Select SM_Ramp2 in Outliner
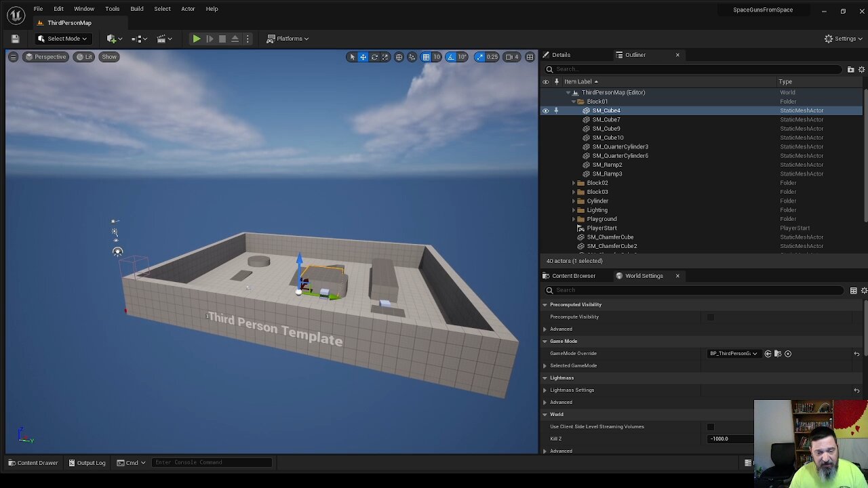The width and height of the screenshot is (868, 488). [x=607, y=165]
